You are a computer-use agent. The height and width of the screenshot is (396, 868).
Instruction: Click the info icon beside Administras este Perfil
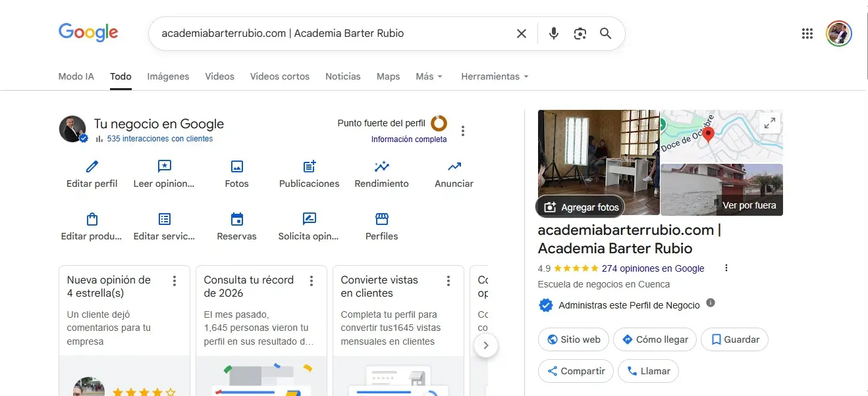(x=711, y=303)
